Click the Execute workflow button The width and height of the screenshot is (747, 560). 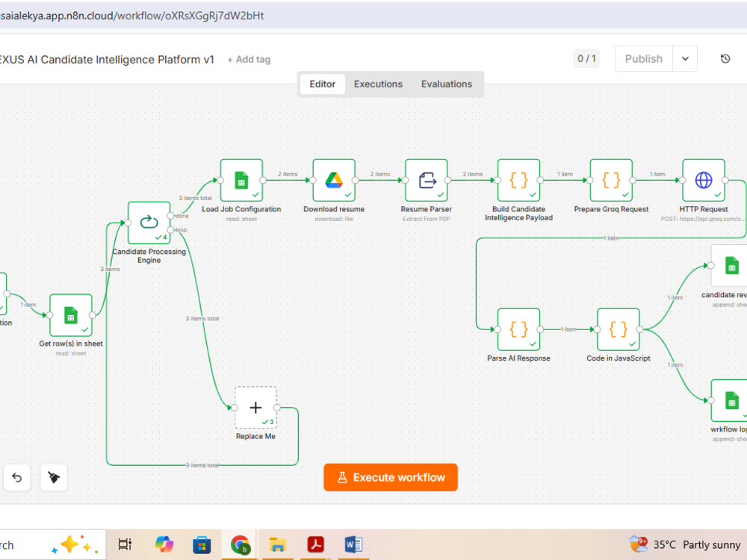click(391, 477)
